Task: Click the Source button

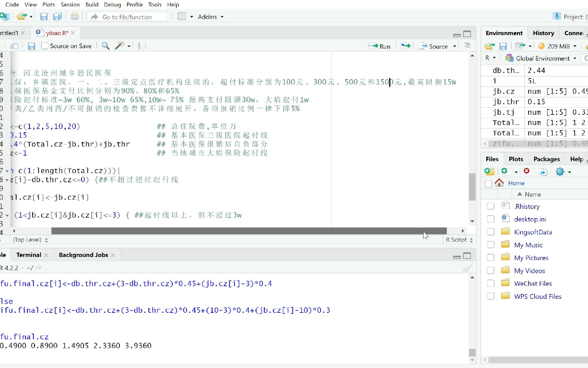Action: pyautogui.click(x=433, y=46)
